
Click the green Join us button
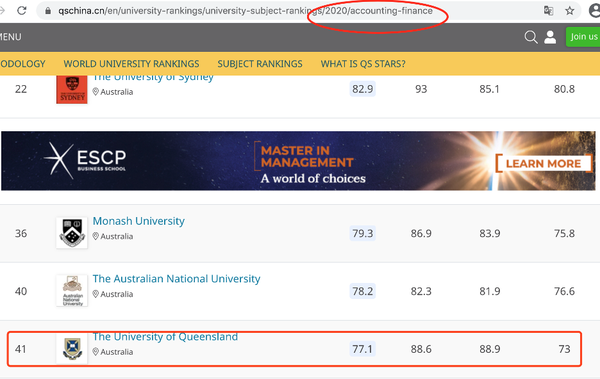pyautogui.click(x=583, y=37)
